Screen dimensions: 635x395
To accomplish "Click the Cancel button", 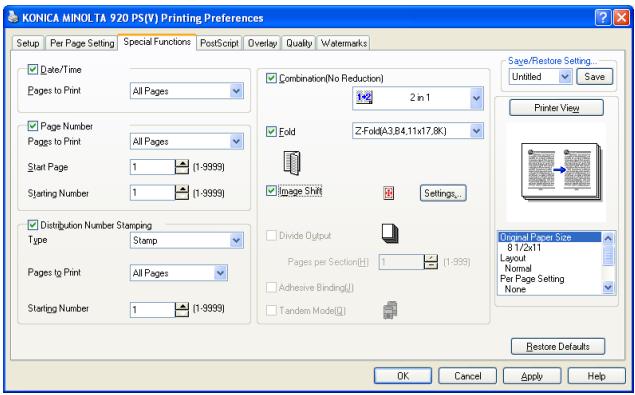I will point(467,376).
